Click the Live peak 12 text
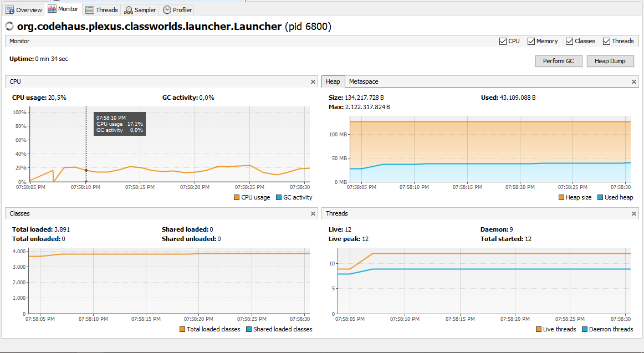Image resolution: width=644 pixels, height=353 pixels. click(x=348, y=239)
